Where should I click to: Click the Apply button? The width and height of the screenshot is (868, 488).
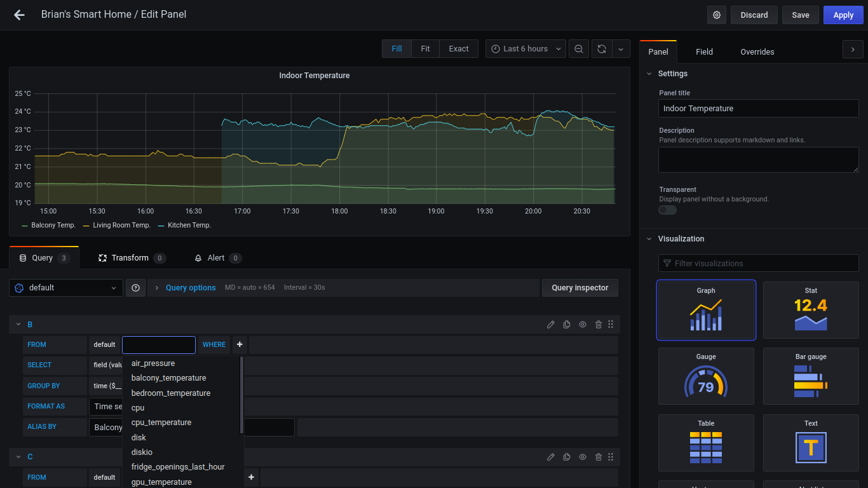(843, 15)
